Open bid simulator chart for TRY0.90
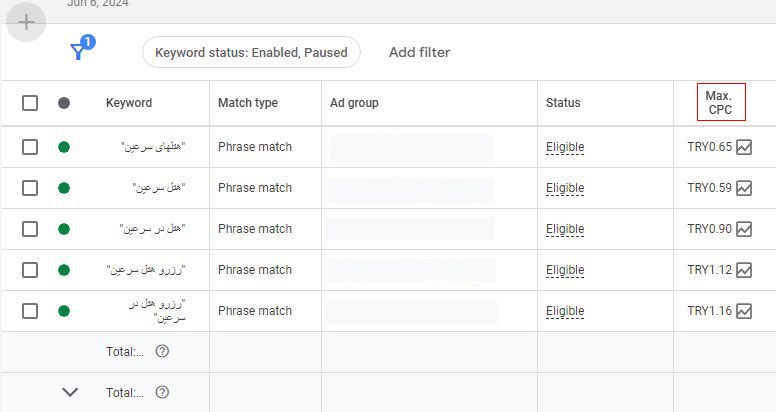 coord(744,229)
